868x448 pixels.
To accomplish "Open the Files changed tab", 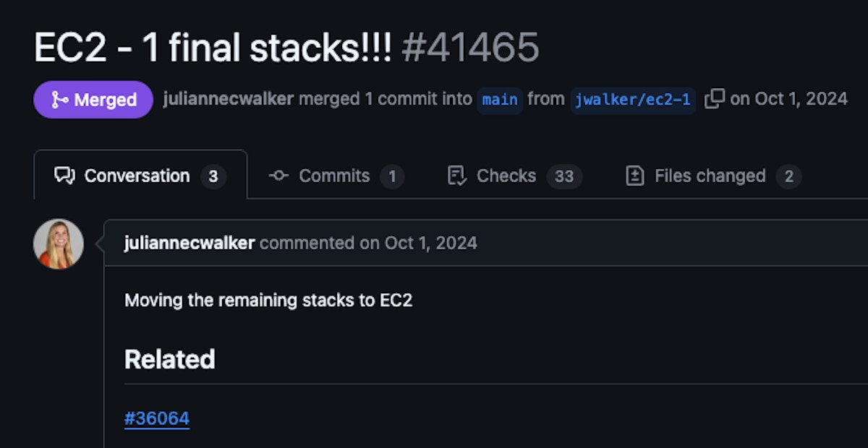I will 710,176.
